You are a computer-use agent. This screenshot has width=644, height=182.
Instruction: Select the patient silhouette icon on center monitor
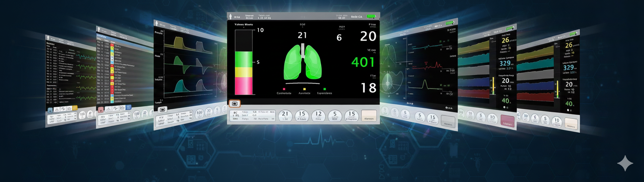pos(230,16)
